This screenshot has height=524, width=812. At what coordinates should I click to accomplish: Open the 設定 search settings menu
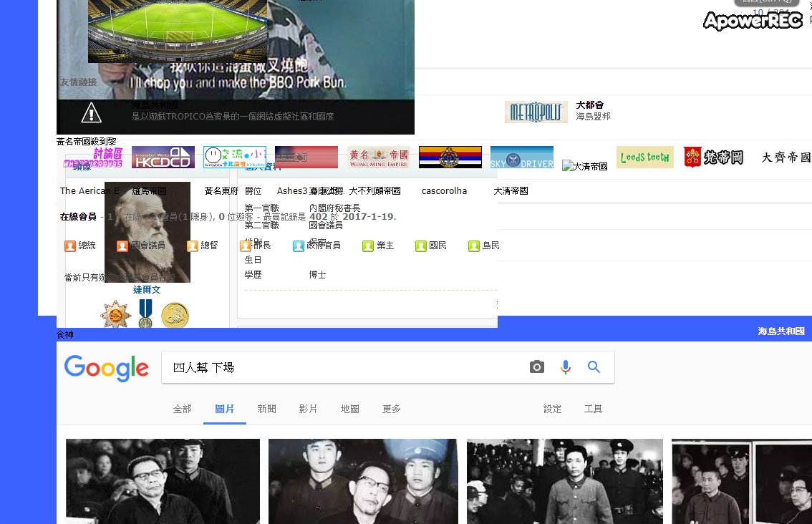553,409
